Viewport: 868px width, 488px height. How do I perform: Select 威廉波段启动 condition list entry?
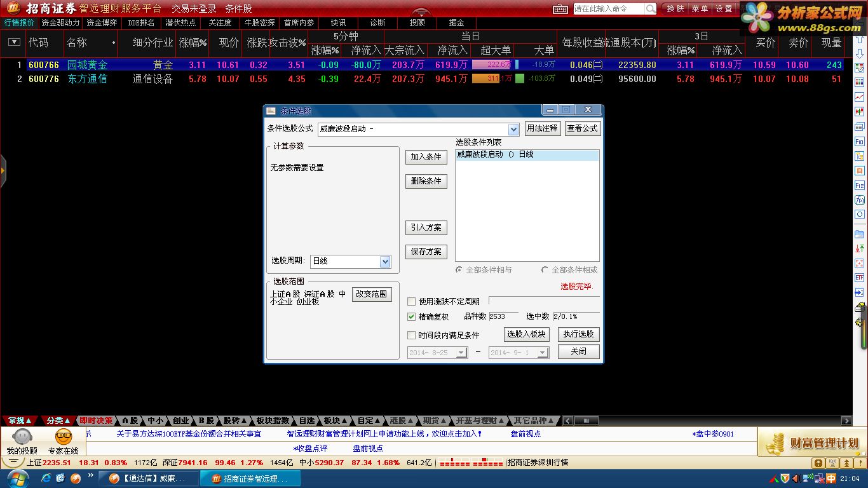pos(527,154)
